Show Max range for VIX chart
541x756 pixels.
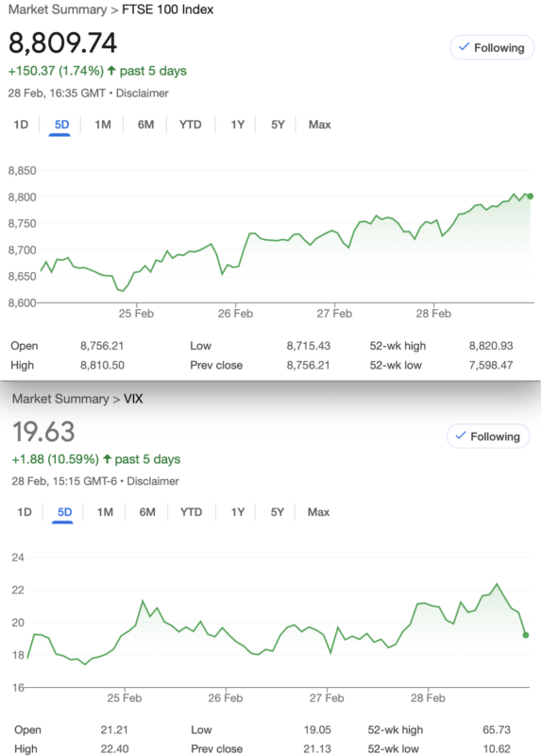(x=318, y=512)
